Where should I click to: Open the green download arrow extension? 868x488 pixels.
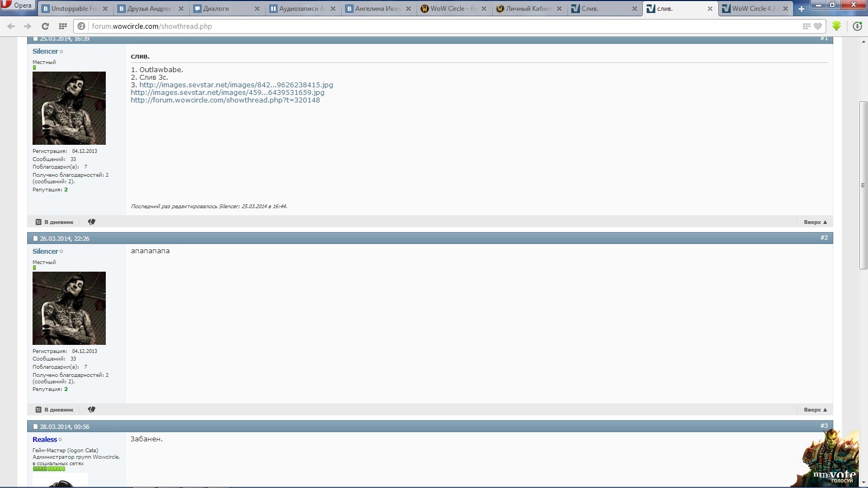pyautogui.click(x=837, y=26)
